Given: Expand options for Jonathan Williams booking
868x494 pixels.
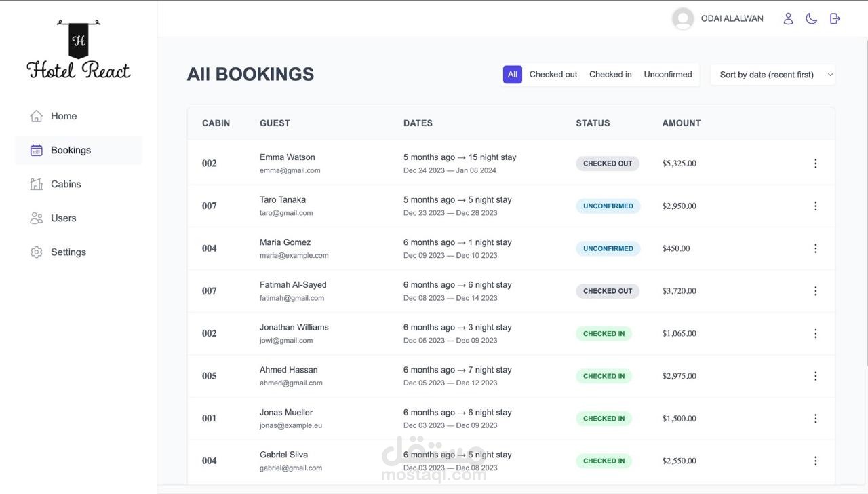Looking at the screenshot, I should coord(815,333).
